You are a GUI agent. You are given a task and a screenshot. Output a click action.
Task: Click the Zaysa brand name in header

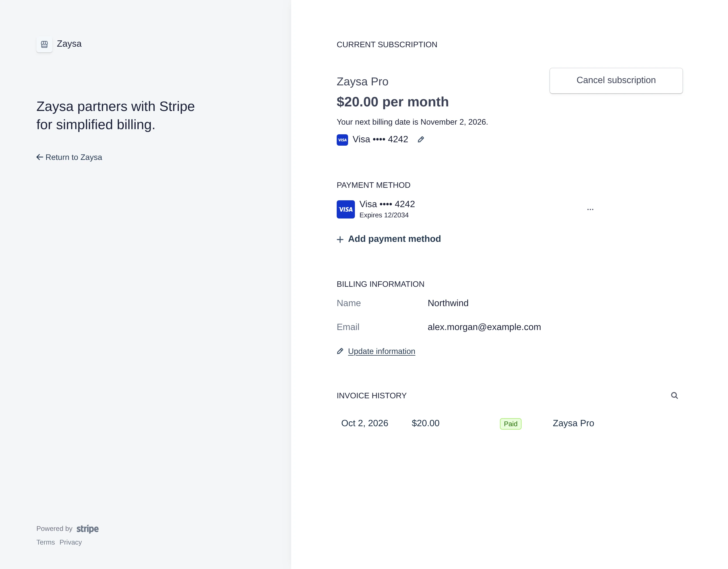69,44
